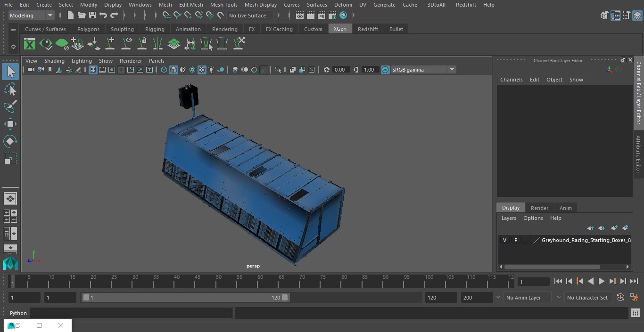Image resolution: width=644 pixels, height=332 pixels.
Task: Open shelf options gear menu
Action: (13, 46)
